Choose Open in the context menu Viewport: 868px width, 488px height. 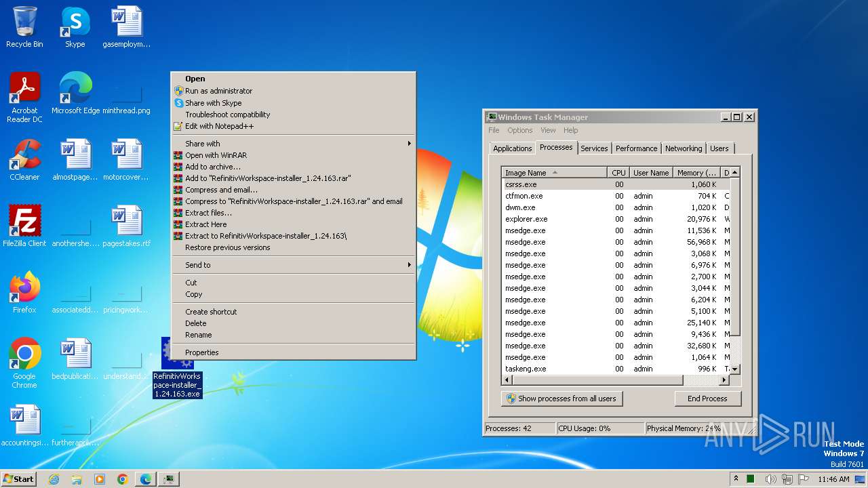[x=293, y=79]
